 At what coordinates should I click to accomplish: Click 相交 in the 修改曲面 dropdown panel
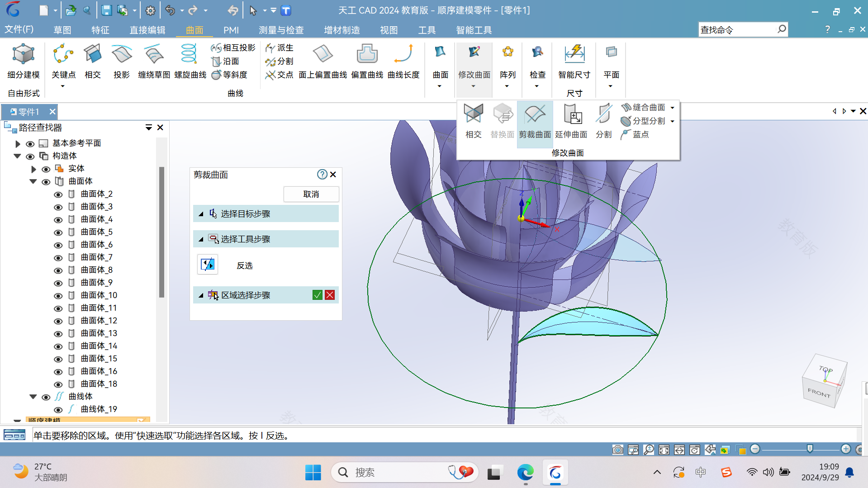[474, 121]
